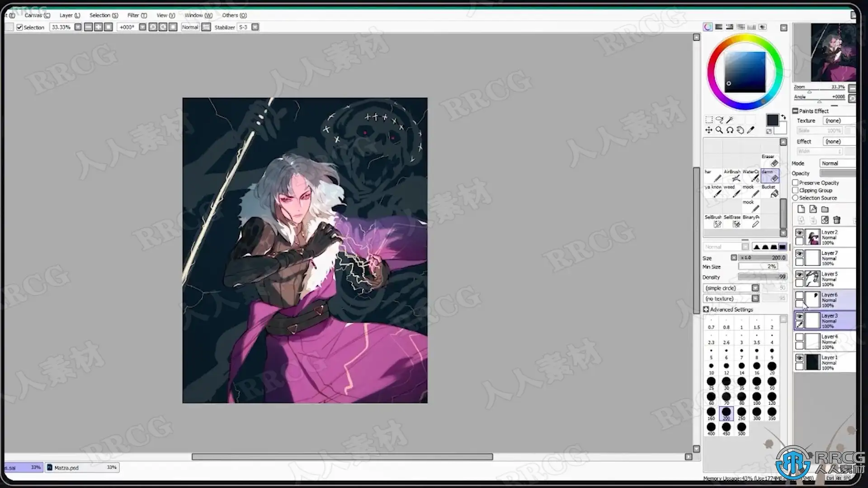Select the Lasso tool
The image size is (868, 488).
coord(719,120)
